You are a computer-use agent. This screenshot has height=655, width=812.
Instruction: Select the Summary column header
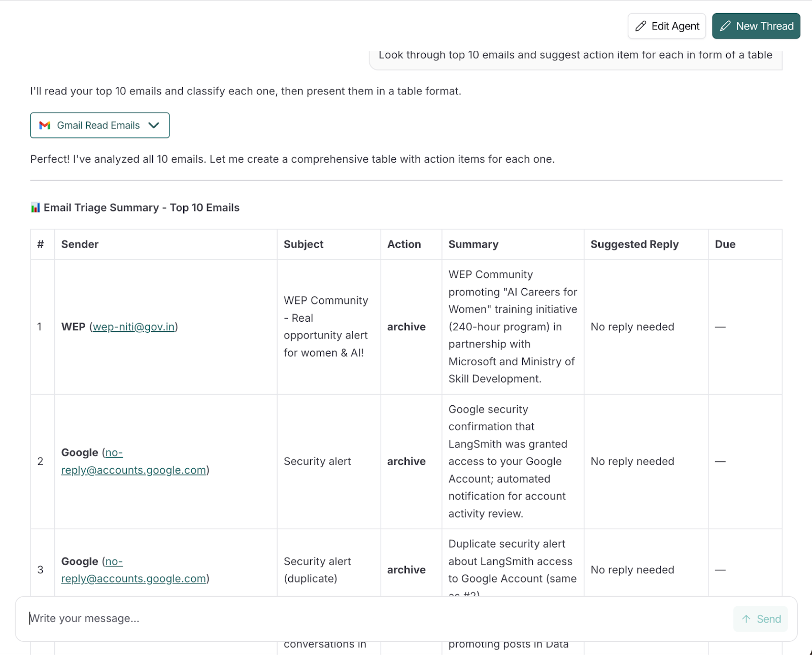point(473,244)
